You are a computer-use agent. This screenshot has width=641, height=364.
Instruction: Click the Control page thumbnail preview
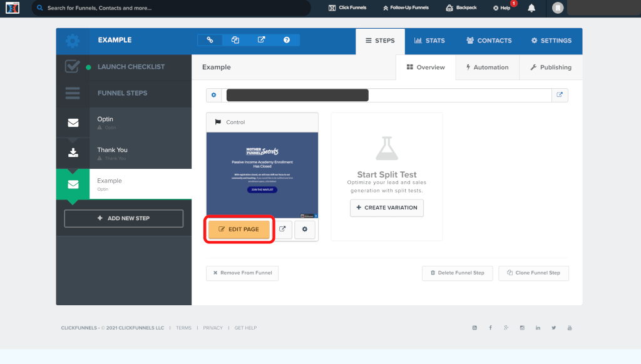coord(262,174)
